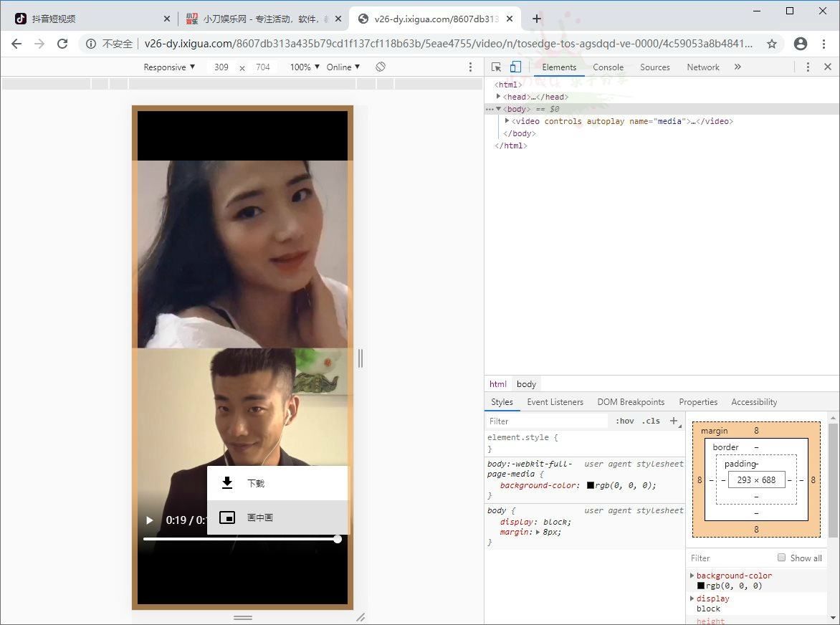The width and height of the screenshot is (840, 625).
Task: Add new style rule with plus icon
Action: point(674,421)
